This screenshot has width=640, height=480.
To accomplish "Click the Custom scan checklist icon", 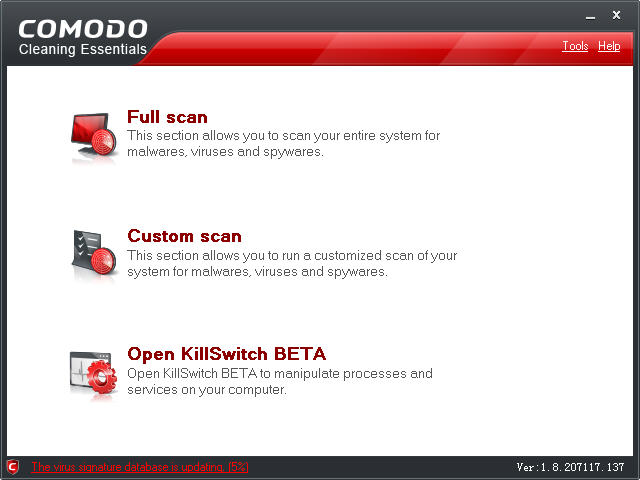I will click(94, 255).
